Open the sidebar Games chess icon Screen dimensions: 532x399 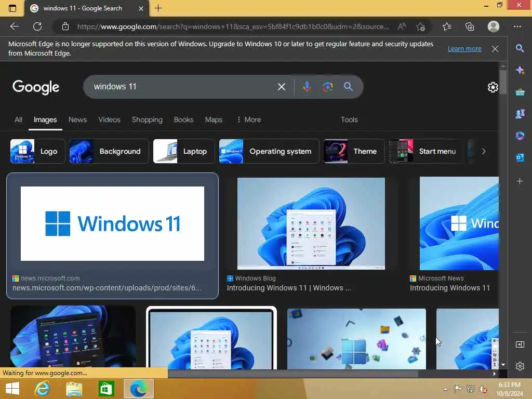click(x=520, y=114)
